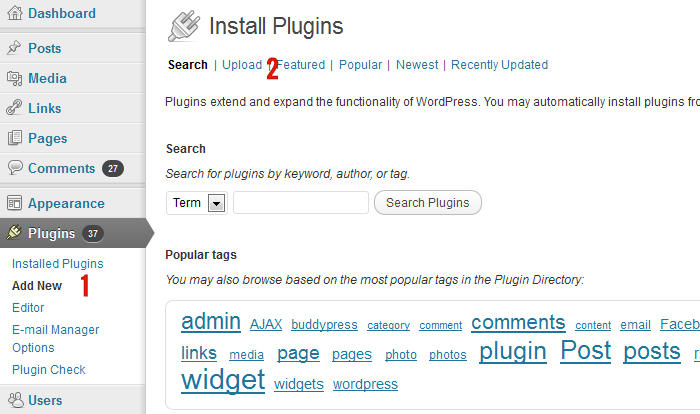Browse the admin popular tag
Viewport: 700px width, 414px height.
[211, 322]
